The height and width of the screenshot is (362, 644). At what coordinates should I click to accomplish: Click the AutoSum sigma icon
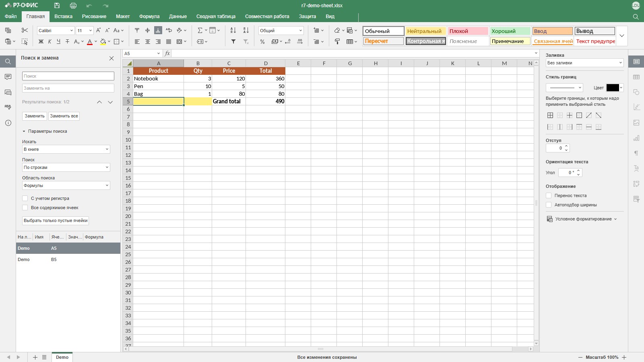[200, 31]
